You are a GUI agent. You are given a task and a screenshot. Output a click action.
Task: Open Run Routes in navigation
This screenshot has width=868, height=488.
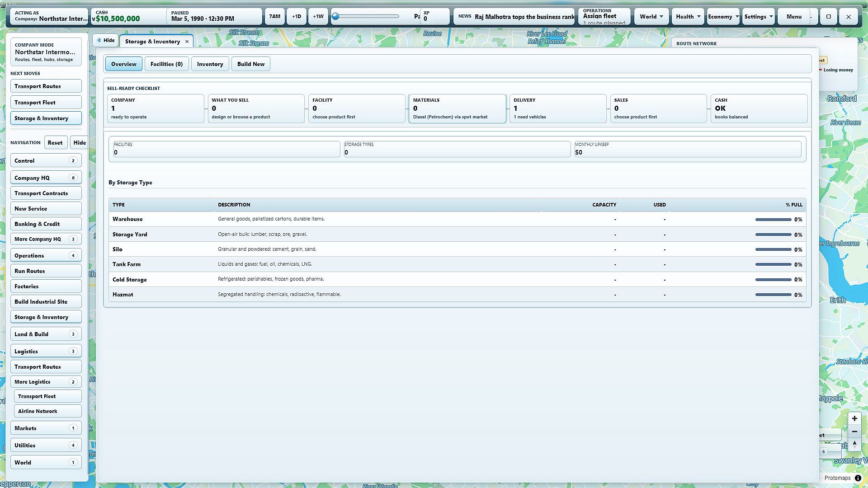pyautogui.click(x=46, y=271)
